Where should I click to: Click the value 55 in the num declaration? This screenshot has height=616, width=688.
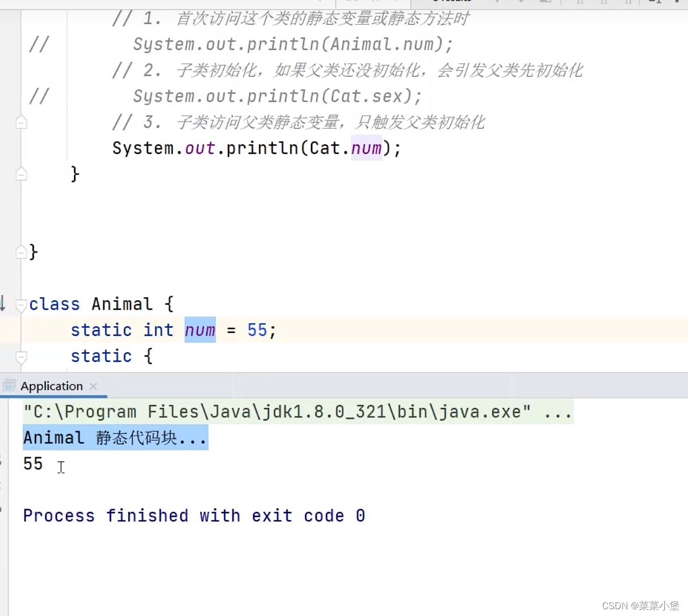(257, 330)
